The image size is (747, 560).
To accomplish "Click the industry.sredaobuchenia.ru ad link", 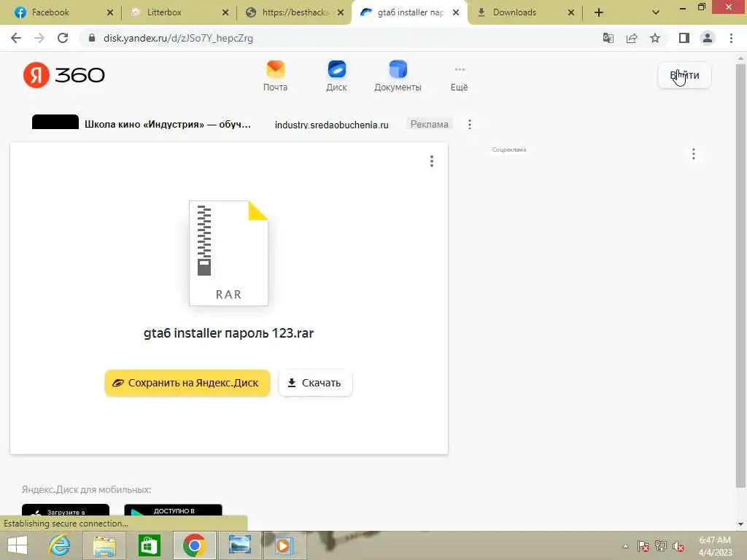I will pyautogui.click(x=332, y=125).
